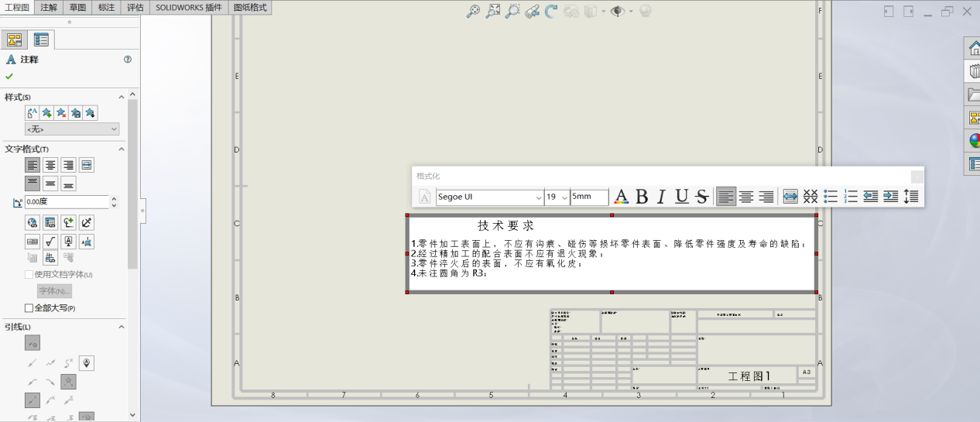Toggle strikethrough formatting
The width and height of the screenshot is (980, 422).
tap(701, 197)
